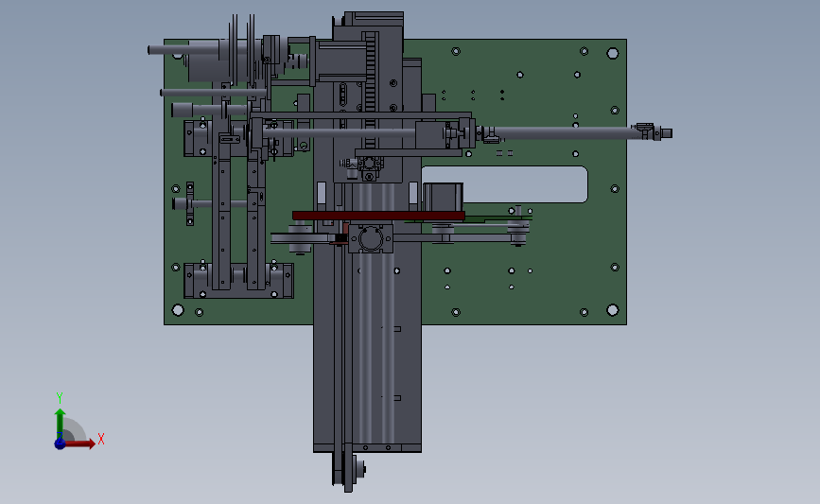Click the red X axis arrow of the triad
This screenshot has height=504, width=820.
tap(79, 443)
